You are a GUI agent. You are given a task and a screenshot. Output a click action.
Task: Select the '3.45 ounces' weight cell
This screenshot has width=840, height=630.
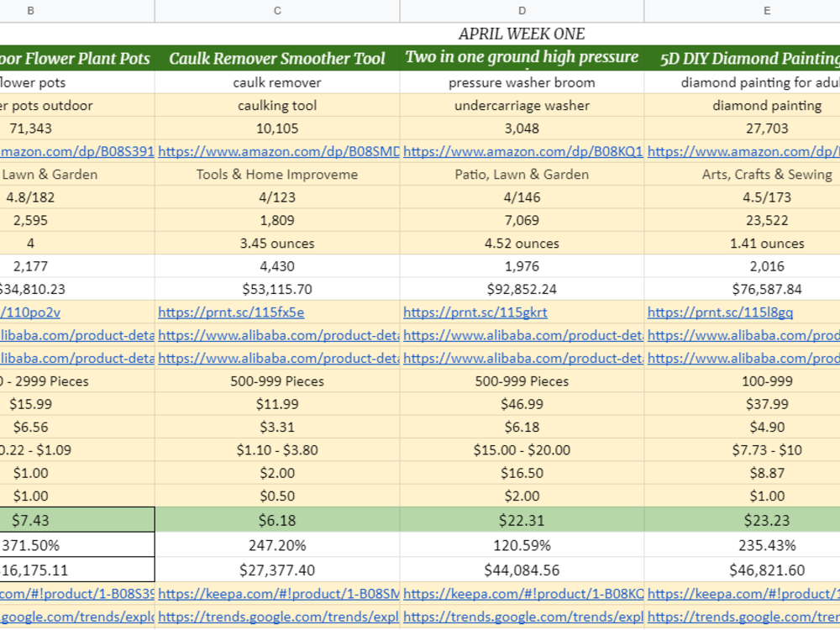point(277,244)
